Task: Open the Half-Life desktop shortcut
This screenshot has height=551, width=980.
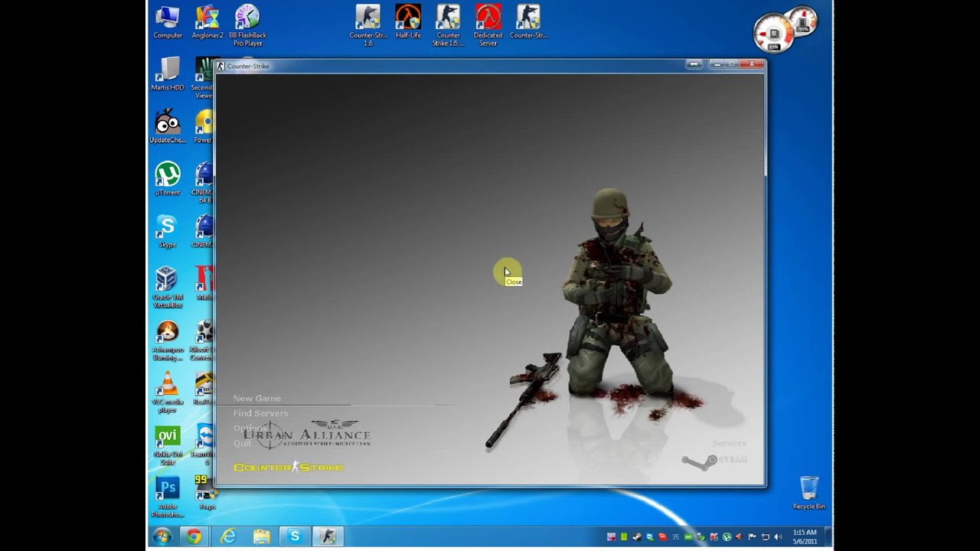Action: pyautogui.click(x=408, y=22)
